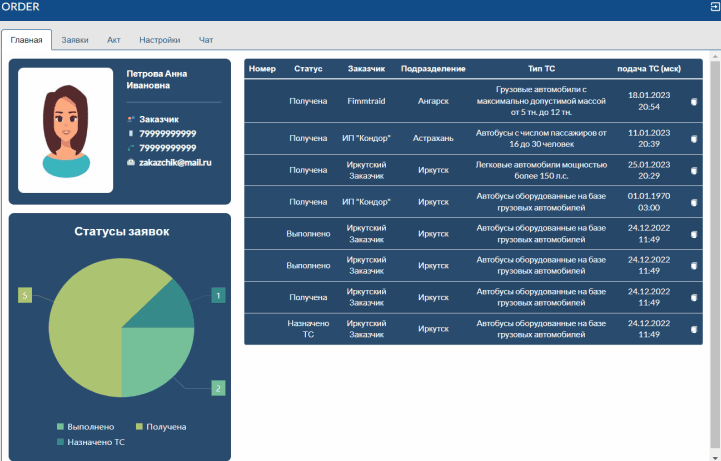The width and height of the screenshot is (721, 461).
Task: Click copy icon on the Назначено ТС row
Action: click(694, 329)
